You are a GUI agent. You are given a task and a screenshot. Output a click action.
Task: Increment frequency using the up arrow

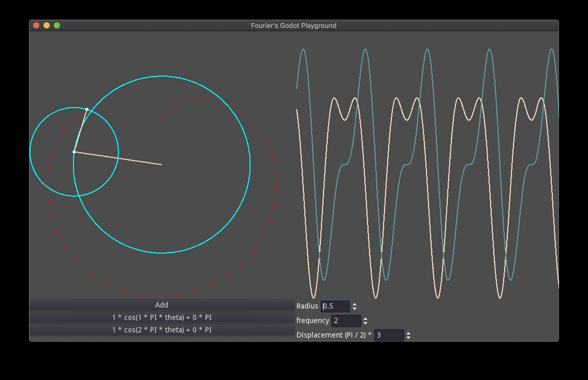click(x=365, y=319)
